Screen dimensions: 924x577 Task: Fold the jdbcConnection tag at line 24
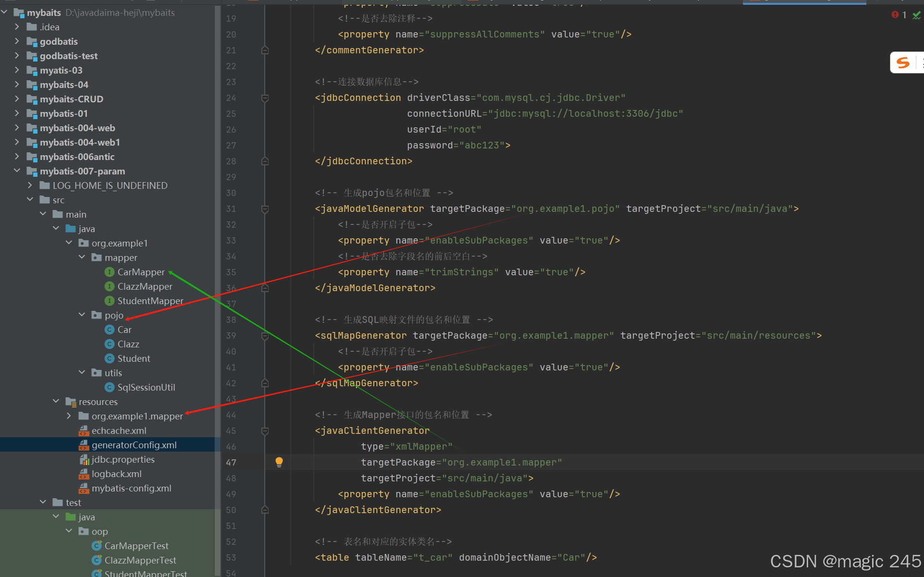[x=265, y=98]
